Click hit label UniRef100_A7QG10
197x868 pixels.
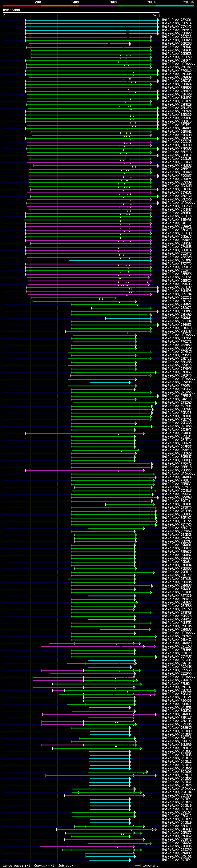point(177,71)
